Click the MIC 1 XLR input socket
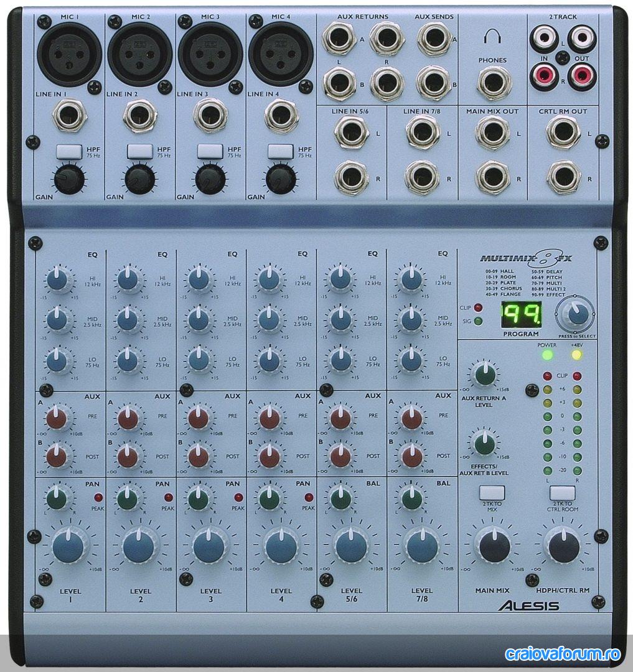 [x=69, y=54]
